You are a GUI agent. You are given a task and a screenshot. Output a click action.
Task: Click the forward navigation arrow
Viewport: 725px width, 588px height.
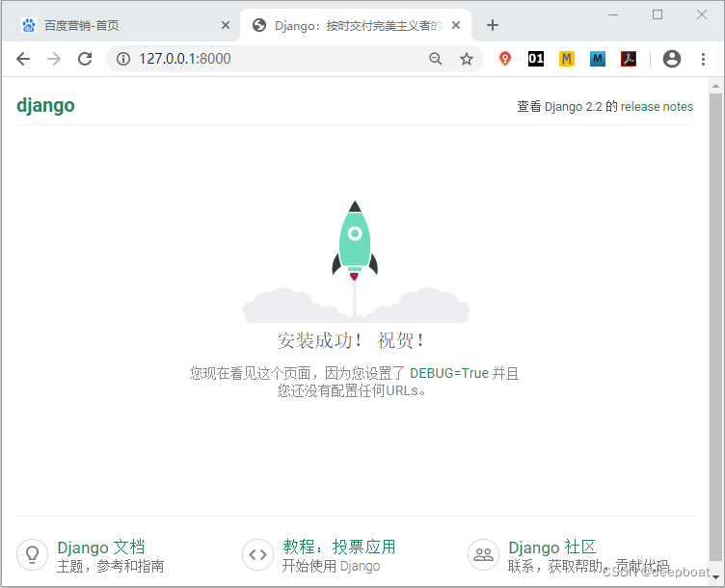tap(54, 59)
